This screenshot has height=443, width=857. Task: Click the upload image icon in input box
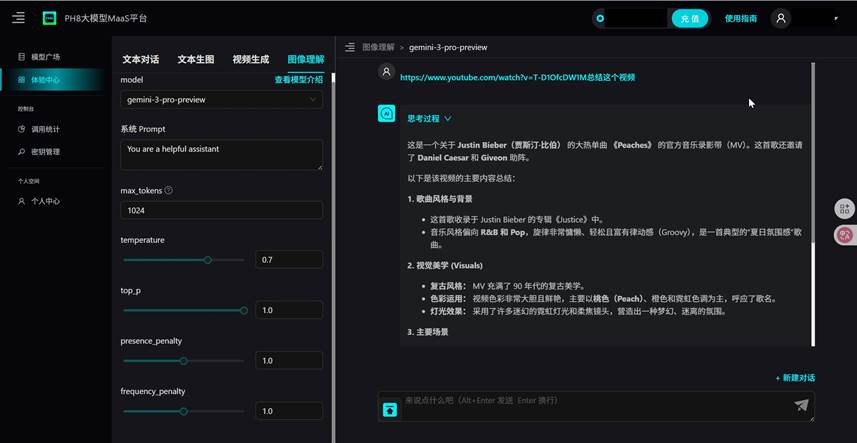(x=390, y=409)
